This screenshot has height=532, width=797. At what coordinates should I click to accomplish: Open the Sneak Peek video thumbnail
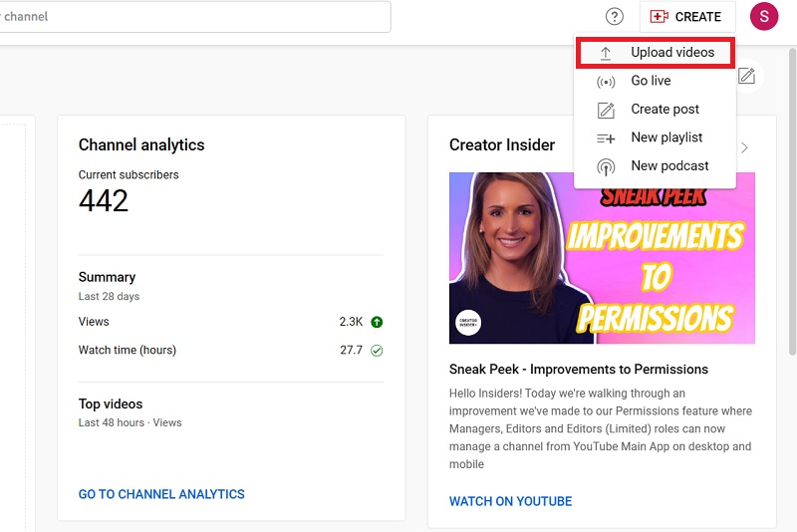pos(602,258)
